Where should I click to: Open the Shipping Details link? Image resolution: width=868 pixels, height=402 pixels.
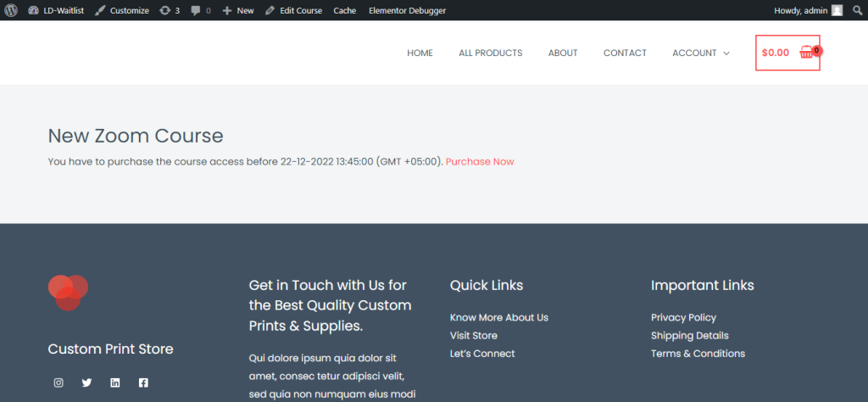(690, 336)
